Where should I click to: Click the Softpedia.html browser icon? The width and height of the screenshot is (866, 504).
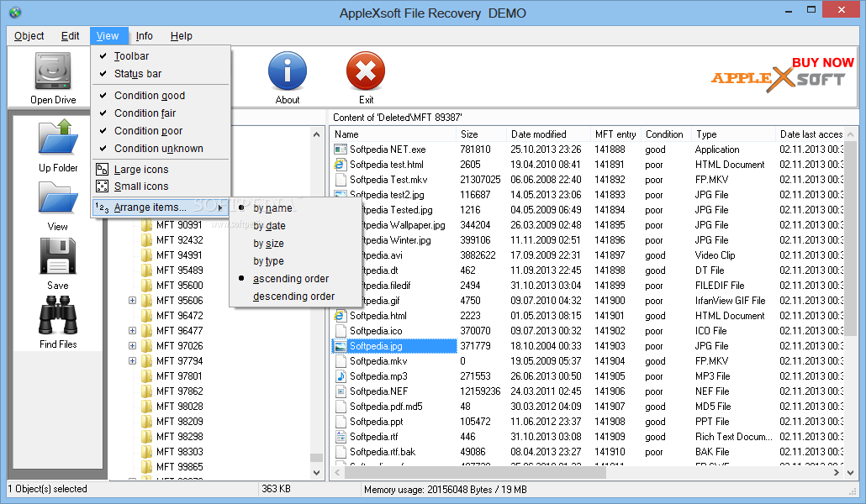[x=341, y=316]
